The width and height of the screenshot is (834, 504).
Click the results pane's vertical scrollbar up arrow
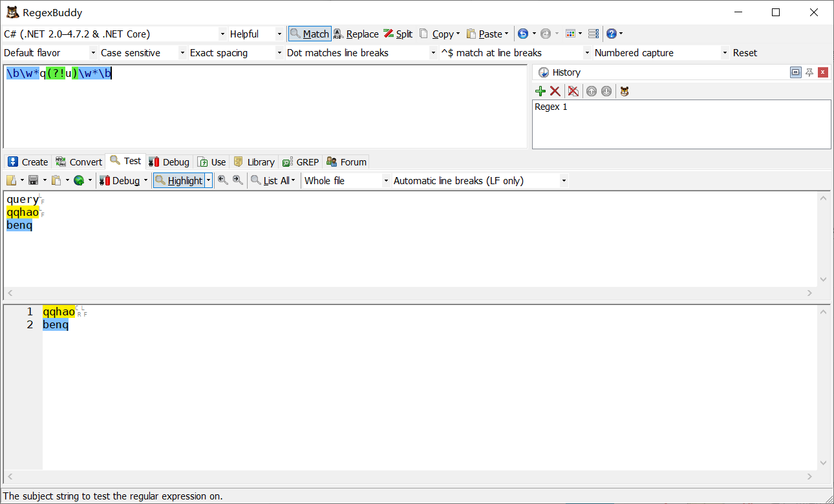823,311
